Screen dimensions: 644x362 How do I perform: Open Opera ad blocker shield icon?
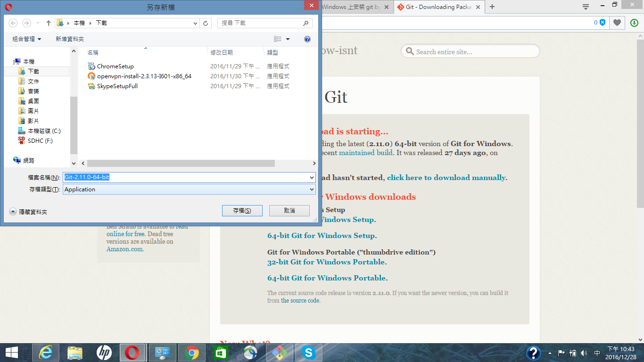coord(603,23)
